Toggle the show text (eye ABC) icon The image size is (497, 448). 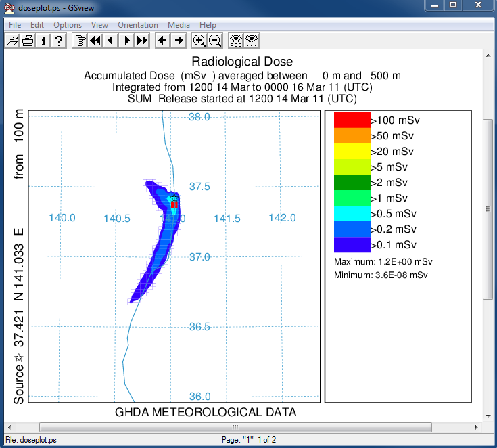point(235,41)
